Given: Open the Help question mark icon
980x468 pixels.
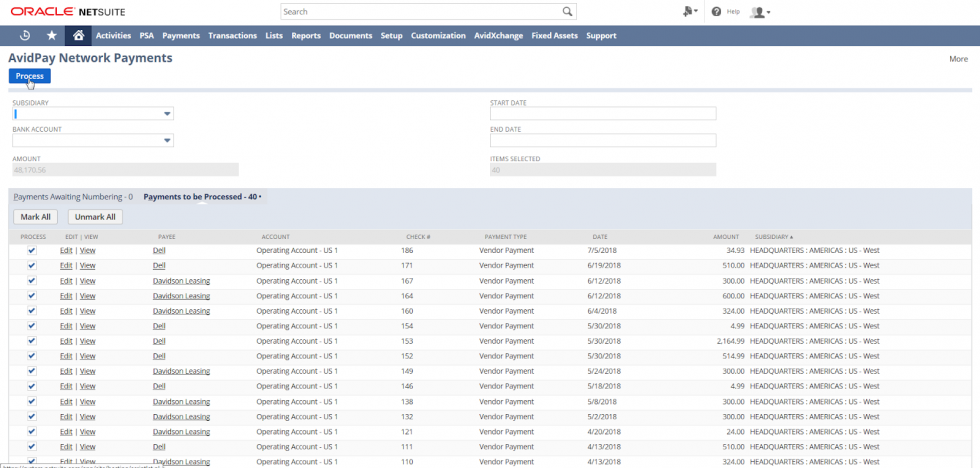Looking at the screenshot, I should (x=716, y=11).
